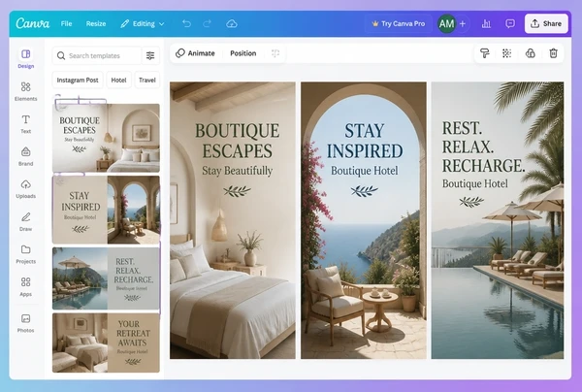This screenshot has height=392, width=582.
Task: Open the Elements panel
Action: click(x=25, y=91)
